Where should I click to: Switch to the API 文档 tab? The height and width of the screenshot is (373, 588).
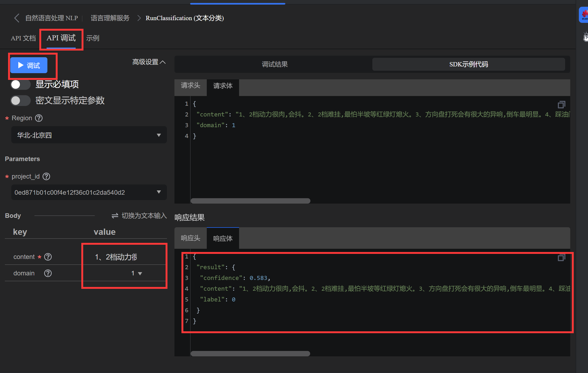pos(23,38)
